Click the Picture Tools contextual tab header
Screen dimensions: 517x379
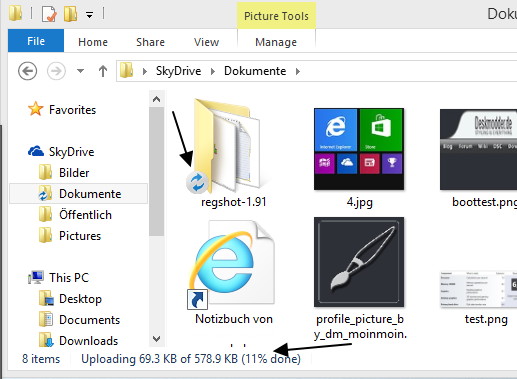tap(276, 16)
